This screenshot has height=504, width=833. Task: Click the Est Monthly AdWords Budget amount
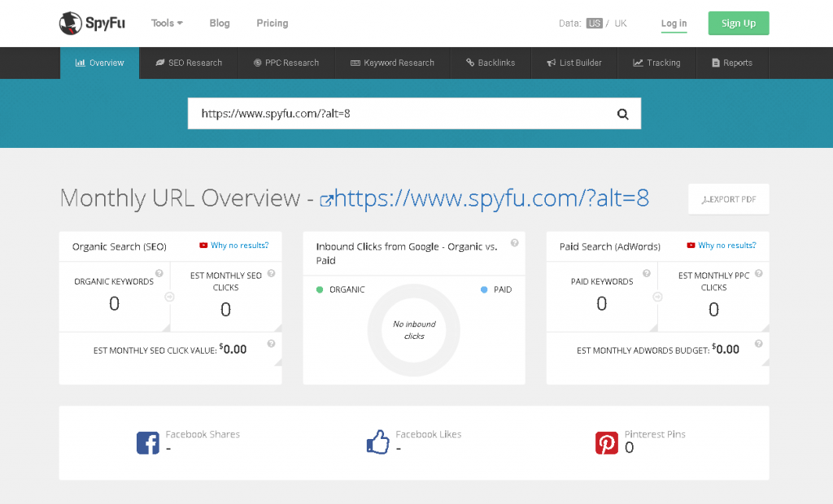[726, 349]
